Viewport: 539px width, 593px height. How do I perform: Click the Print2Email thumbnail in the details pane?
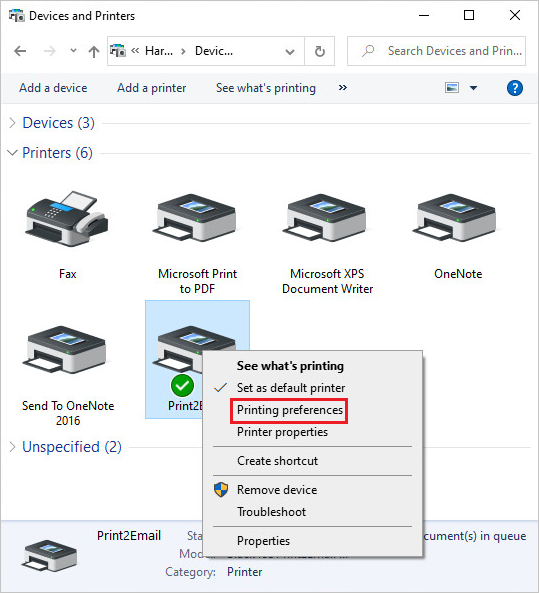pyautogui.click(x=51, y=555)
